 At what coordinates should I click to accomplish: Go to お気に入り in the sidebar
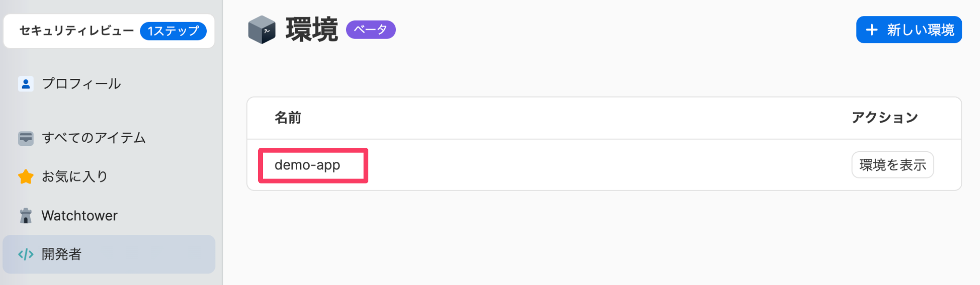click(75, 177)
